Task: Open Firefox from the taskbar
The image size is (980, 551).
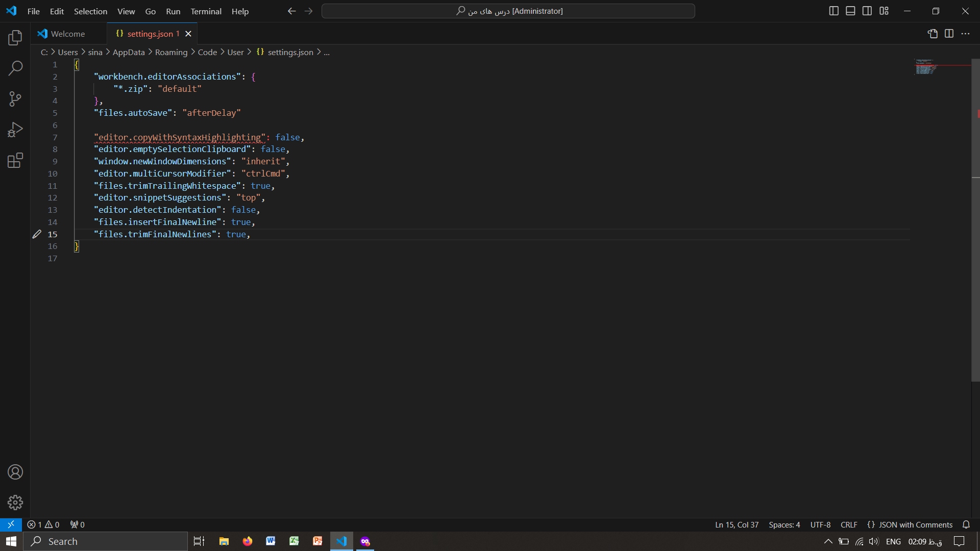Action: [247, 541]
